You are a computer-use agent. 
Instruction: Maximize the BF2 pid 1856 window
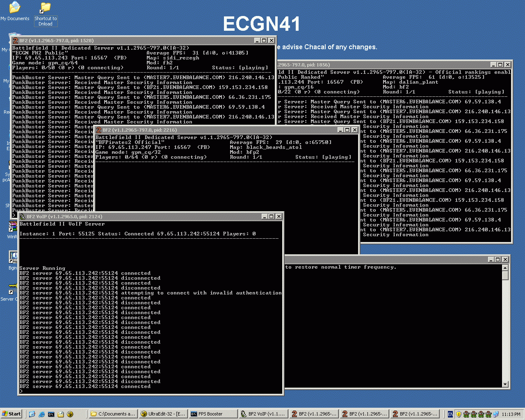pyautogui.click(x=500, y=65)
